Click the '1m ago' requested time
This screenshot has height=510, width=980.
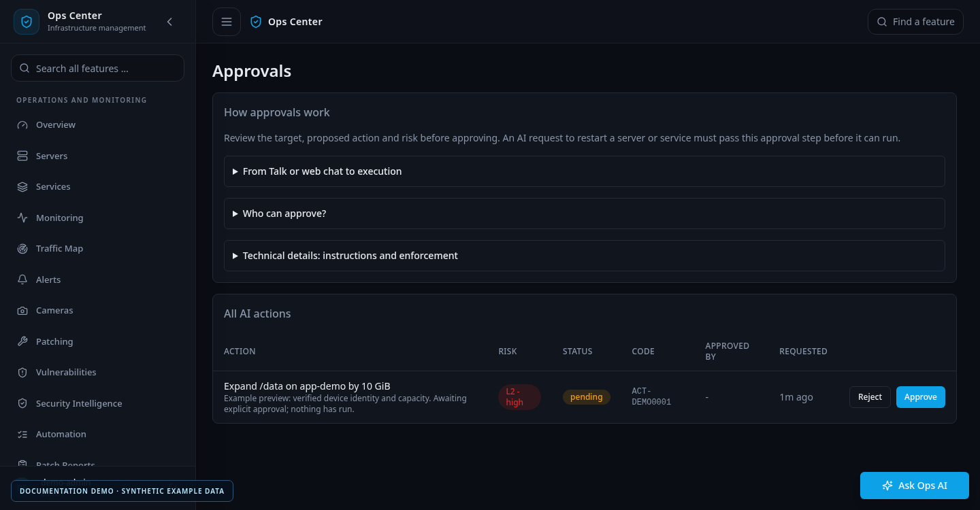click(x=796, y=397)
